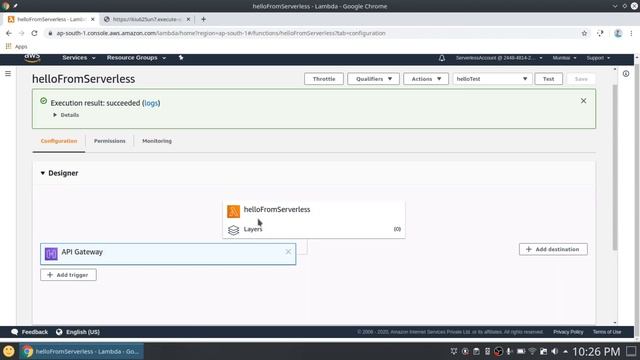Open the Chrome extensions icon
This screenshot has width=640, height=360.
(600, 33)
